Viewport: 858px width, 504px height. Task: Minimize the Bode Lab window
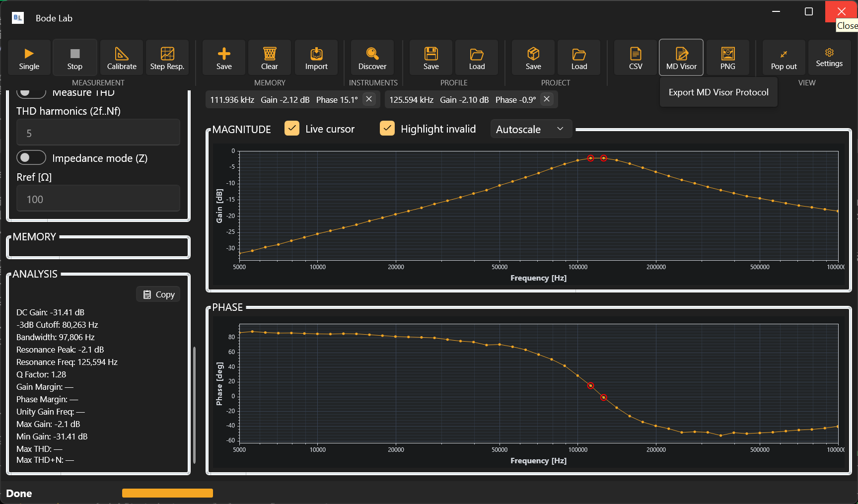point(776,11)
